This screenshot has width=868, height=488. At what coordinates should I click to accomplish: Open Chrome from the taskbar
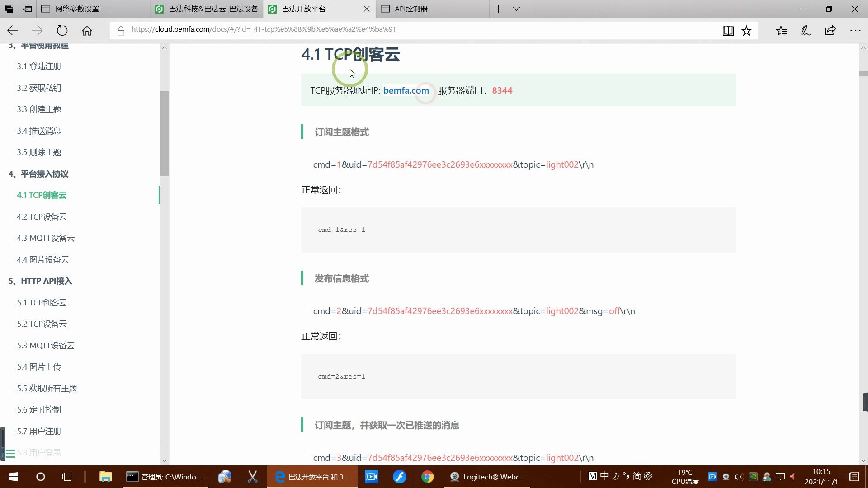point(427,477)
